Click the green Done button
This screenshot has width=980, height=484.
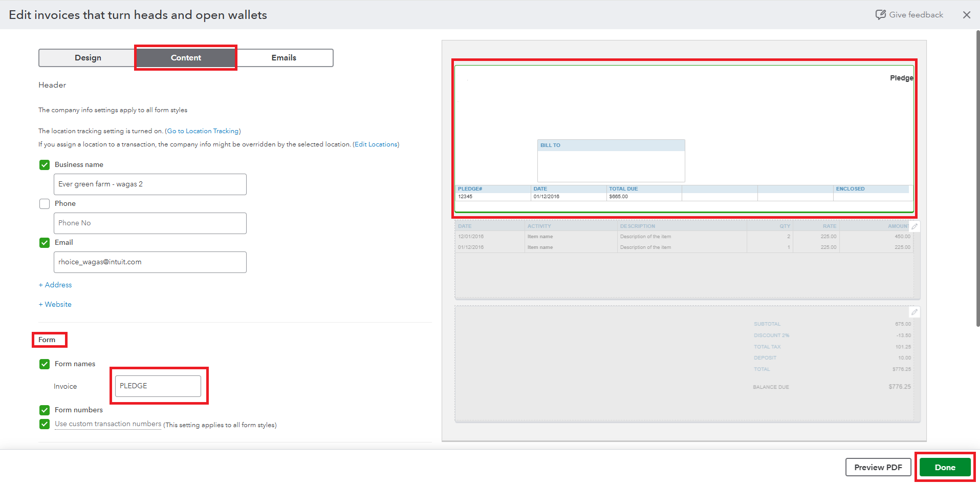pos(944,467)
